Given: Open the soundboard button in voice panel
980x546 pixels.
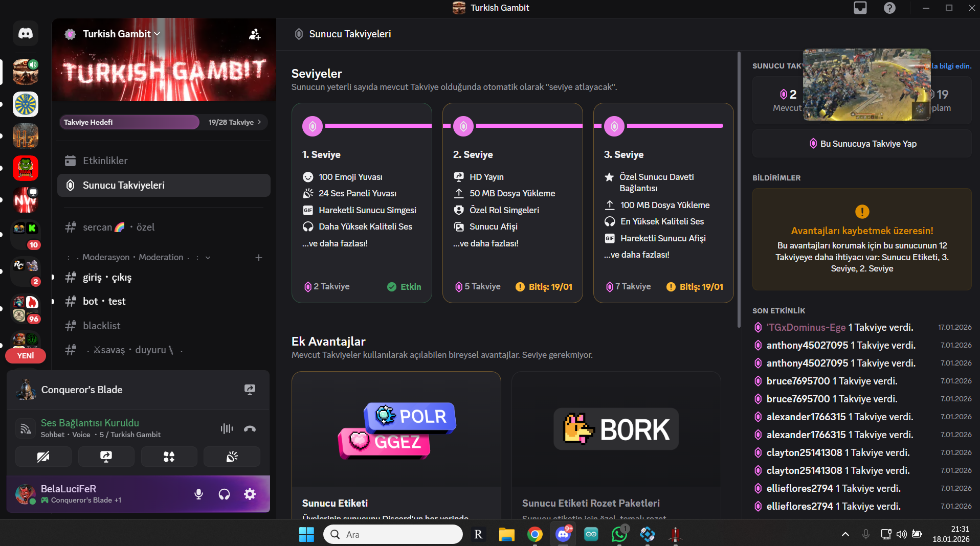Looking at the screenshot, I should tap(232, 457).
